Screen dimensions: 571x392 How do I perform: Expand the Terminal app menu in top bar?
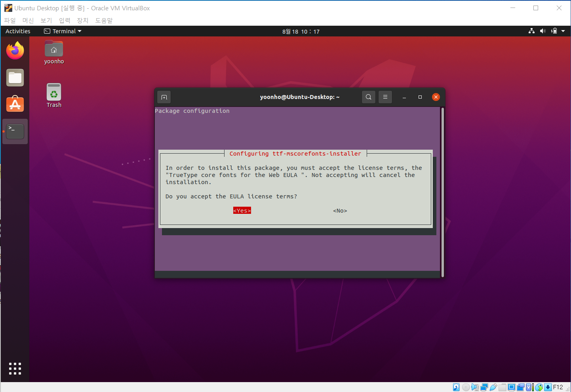pyautogui.click(x=63, y=31)
